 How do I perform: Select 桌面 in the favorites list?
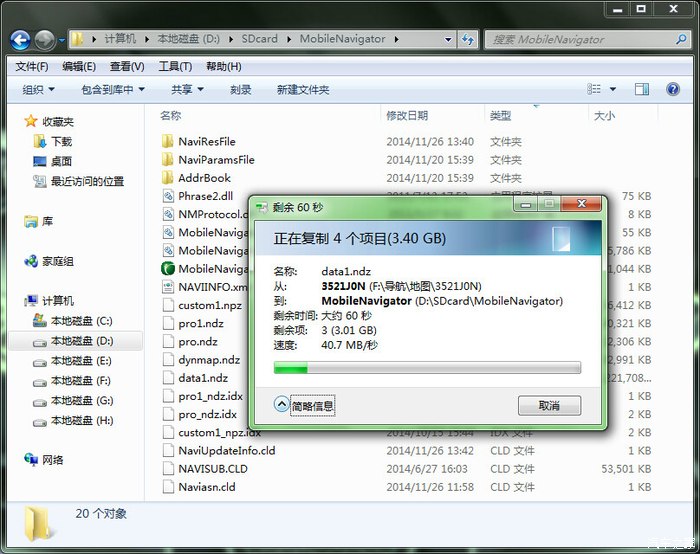(x=61, y=161)
